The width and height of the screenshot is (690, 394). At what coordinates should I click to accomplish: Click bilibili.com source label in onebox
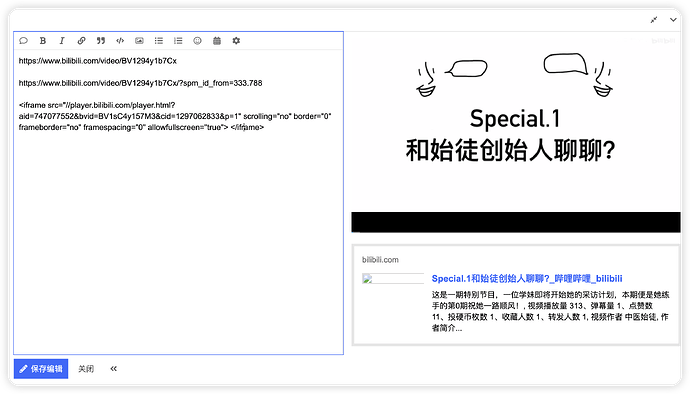click(380, 260)
